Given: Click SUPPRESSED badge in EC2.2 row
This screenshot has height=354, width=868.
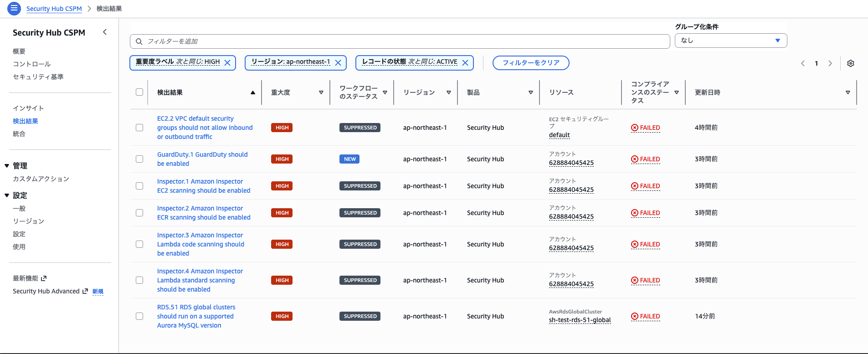Looking at the screenshot, I should 360,128.
